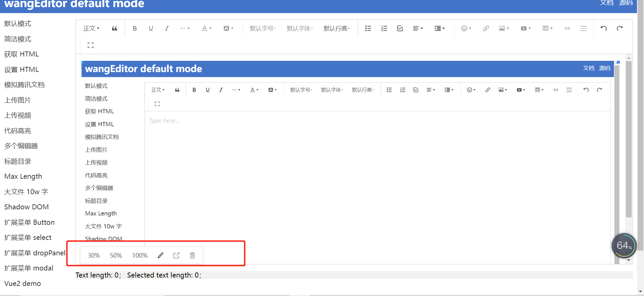Open image insert dropdown in main toolbar
The width and height of the screenshot is (644, 296).
click(x=504, y=29)
